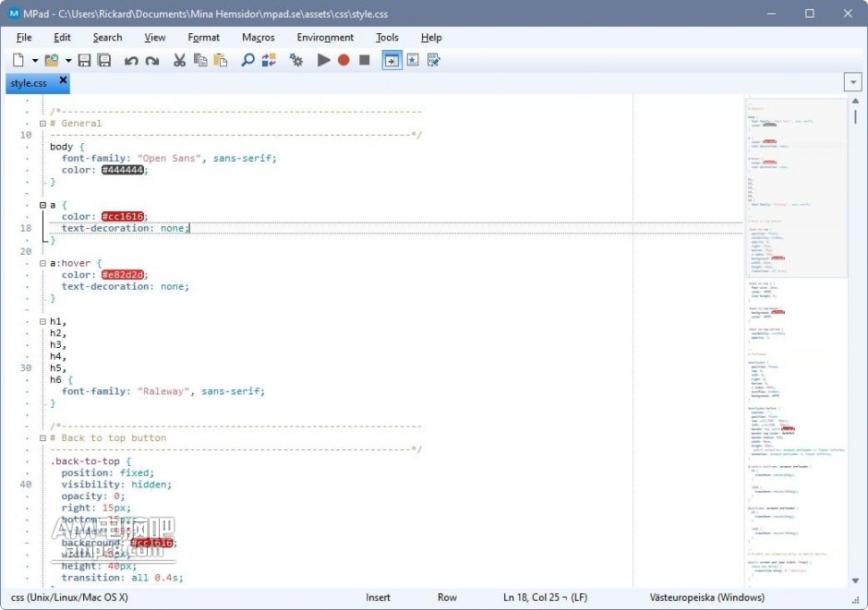Image resolution: width=868 pixels, height=610 pixels.
Task: Click line number 10 in the gutter
Action: click(x=26, y=135)
